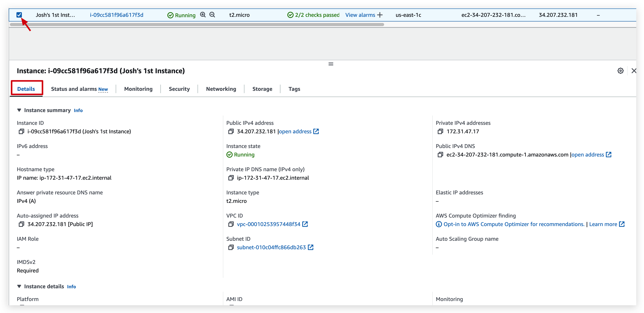
Task: Collapse the Instance summary section
Action: (20, 110)
